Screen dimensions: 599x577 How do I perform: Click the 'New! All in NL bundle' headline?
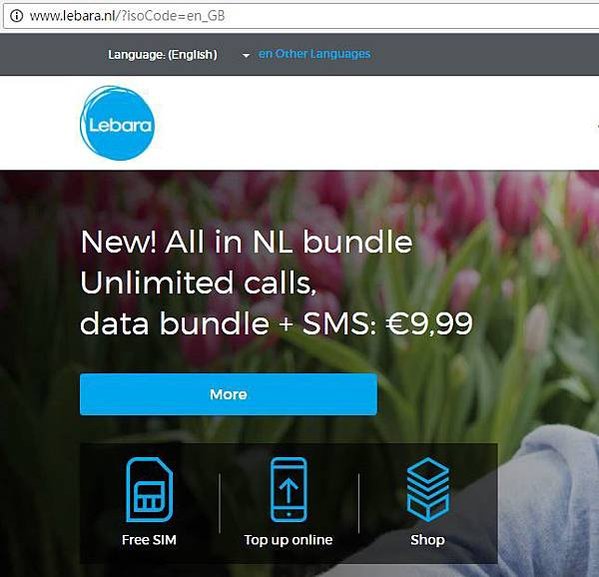click(x=247, y=242)
